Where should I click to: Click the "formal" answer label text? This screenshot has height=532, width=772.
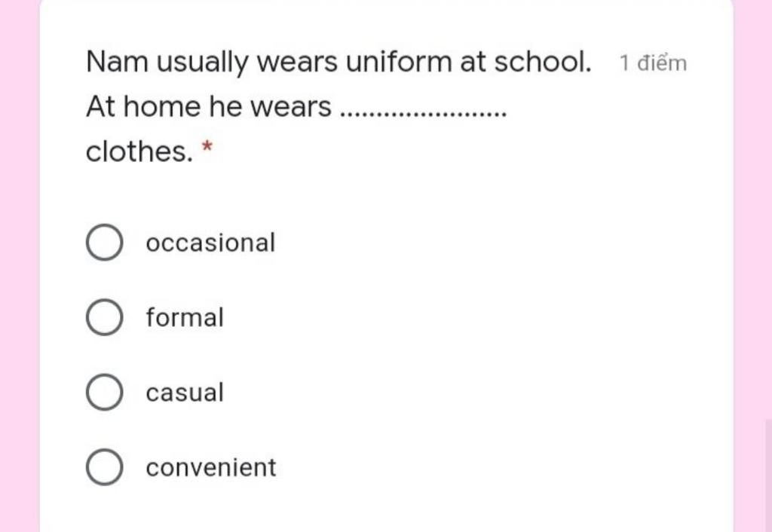(185, 317)
